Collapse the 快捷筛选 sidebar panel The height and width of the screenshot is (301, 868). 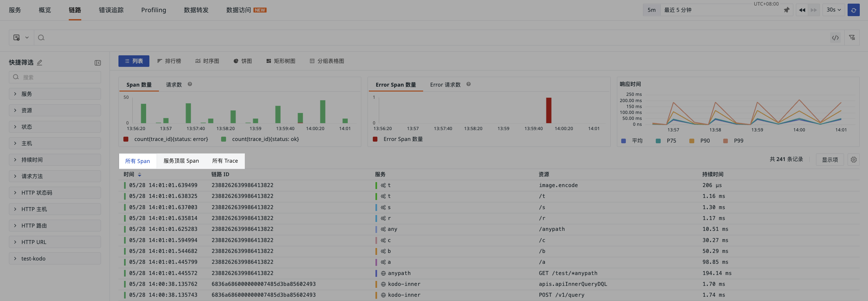point(98,63)
